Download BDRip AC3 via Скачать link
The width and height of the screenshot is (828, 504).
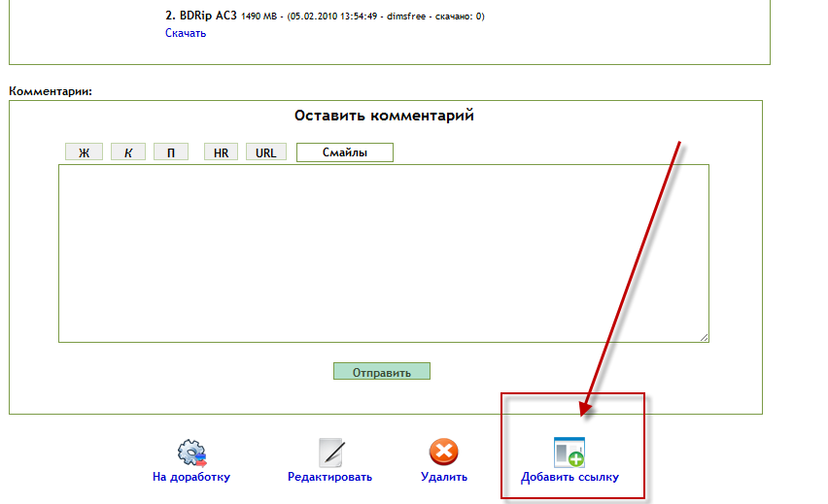[186, 33]
